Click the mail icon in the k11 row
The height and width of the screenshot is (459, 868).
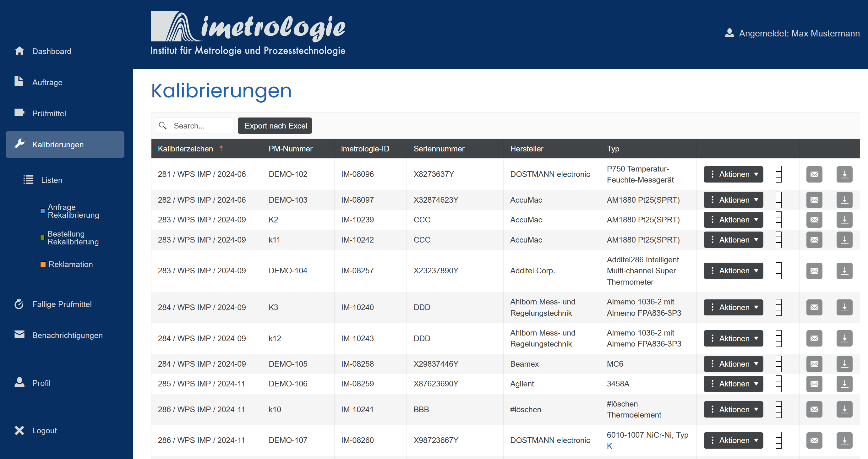pyautogui.click(x=814, y=240)
